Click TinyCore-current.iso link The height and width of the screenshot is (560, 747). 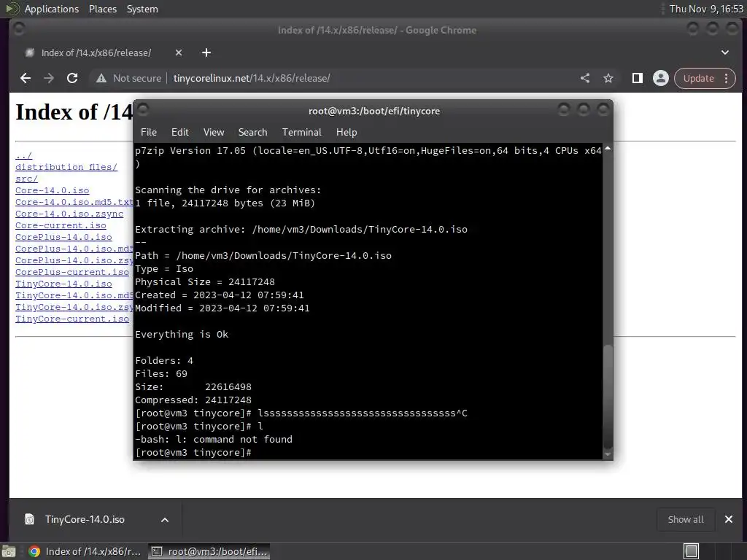coord(72,319)
